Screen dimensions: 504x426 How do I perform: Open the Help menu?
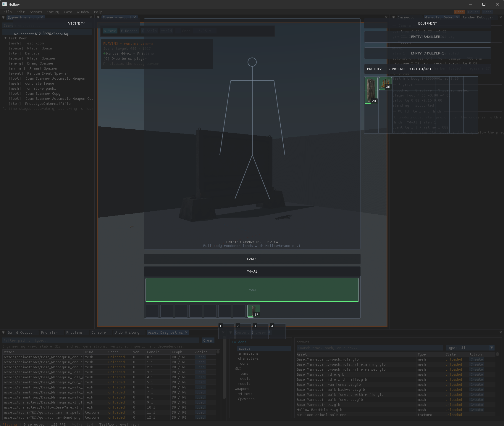98,12
